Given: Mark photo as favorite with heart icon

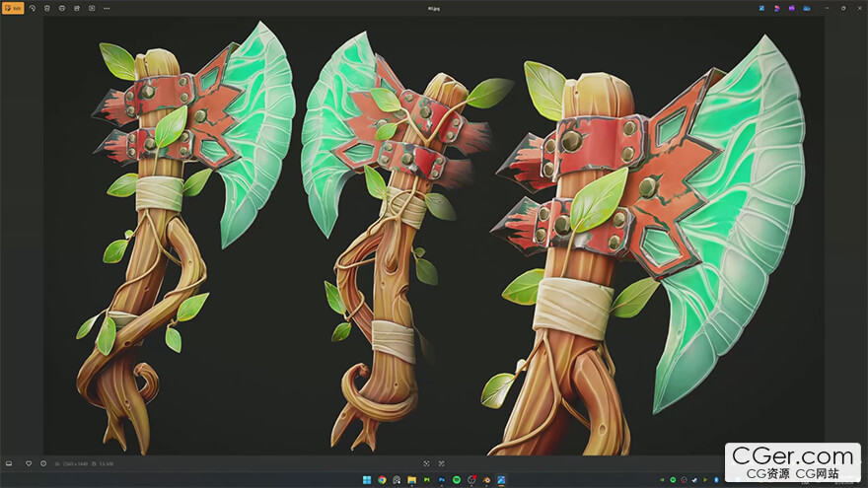Looking at the screenshot, I should pos(29,463).
